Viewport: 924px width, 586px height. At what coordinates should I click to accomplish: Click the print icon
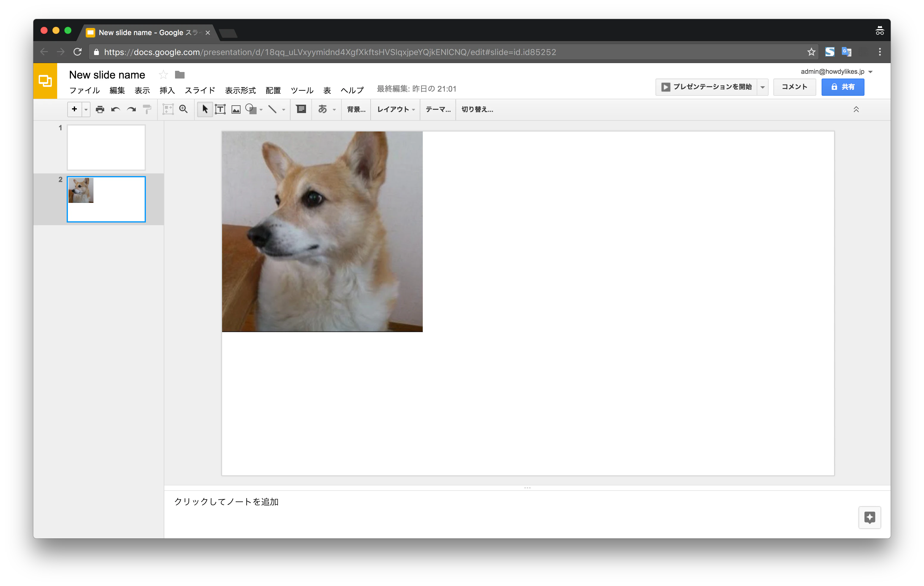100,109
